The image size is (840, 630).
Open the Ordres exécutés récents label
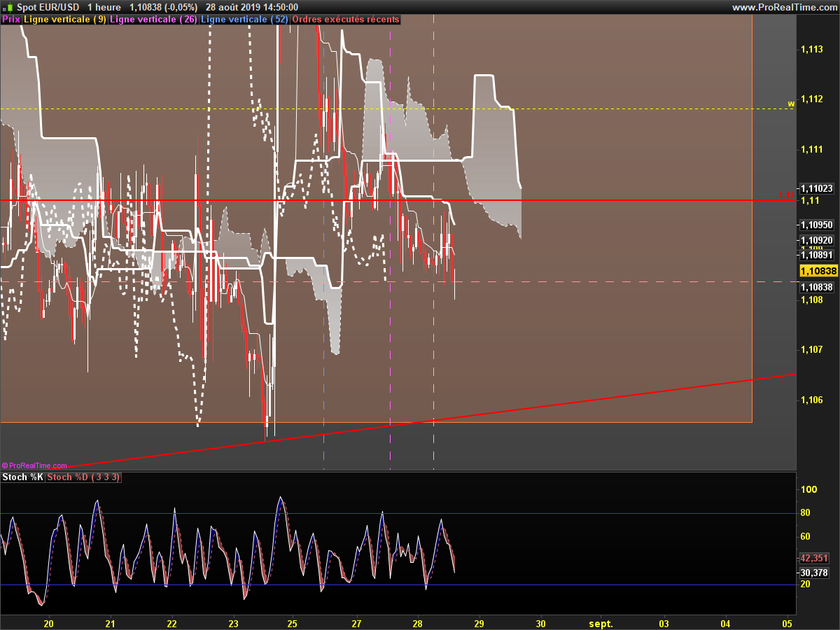click(345, 20)
